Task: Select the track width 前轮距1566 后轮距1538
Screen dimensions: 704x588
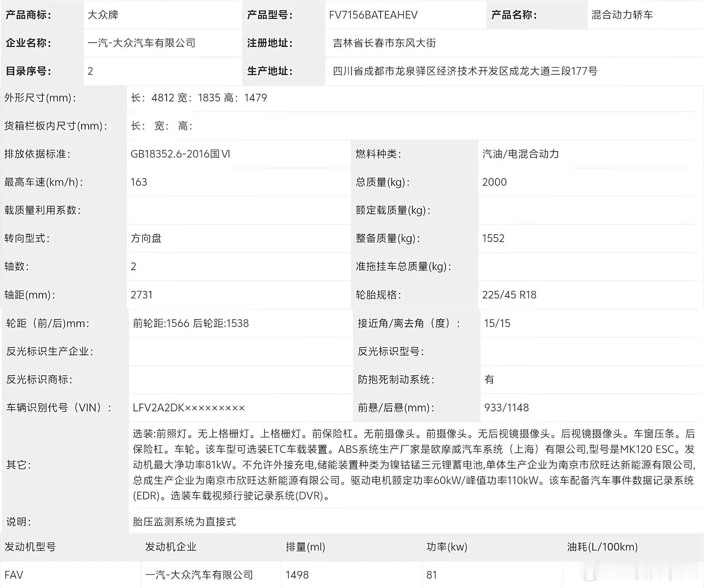Action: [x=190, y=324]
